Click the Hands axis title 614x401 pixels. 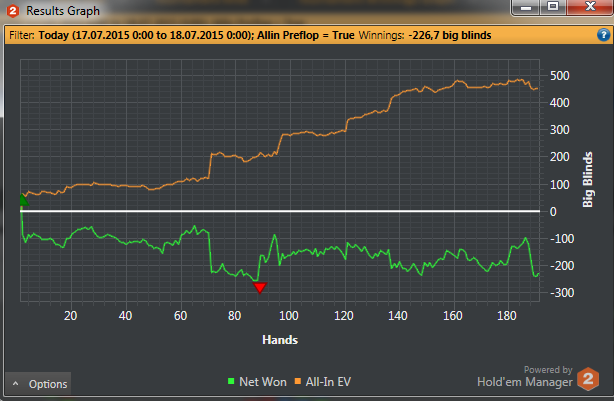[280, 340]
